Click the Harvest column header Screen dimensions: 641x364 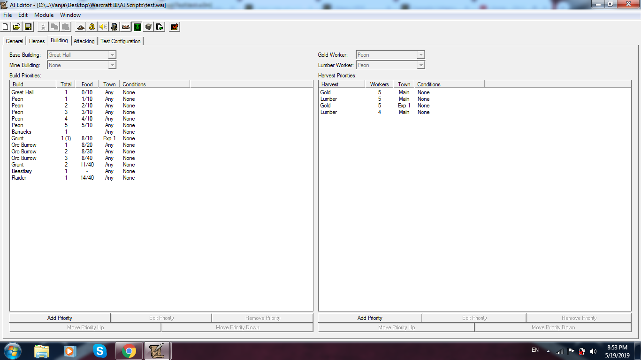click(x=342, y=84)
